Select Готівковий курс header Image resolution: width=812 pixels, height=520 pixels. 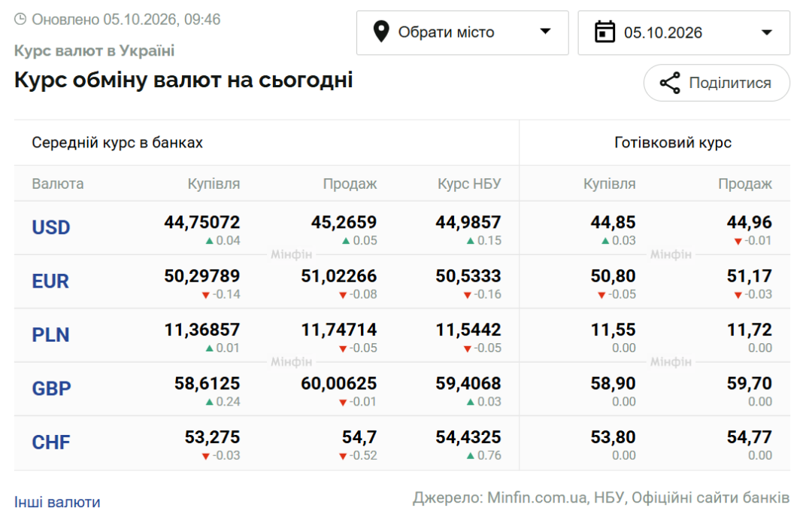click(673, 142)
